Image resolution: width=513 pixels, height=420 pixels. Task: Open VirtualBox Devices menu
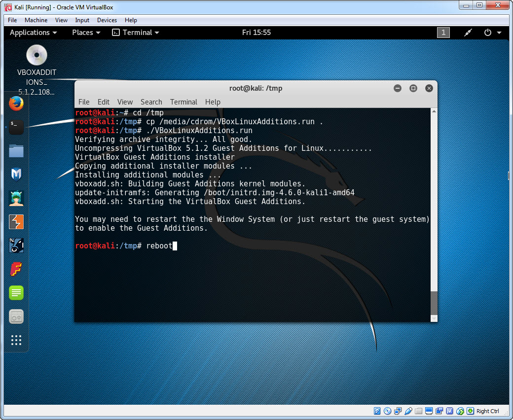click(107, 20)
